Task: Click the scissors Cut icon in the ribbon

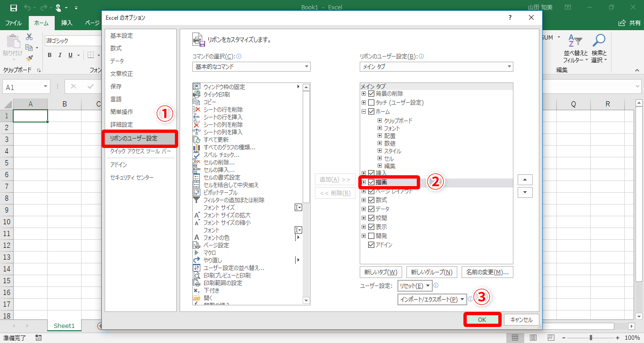Action: pos(29,37)
